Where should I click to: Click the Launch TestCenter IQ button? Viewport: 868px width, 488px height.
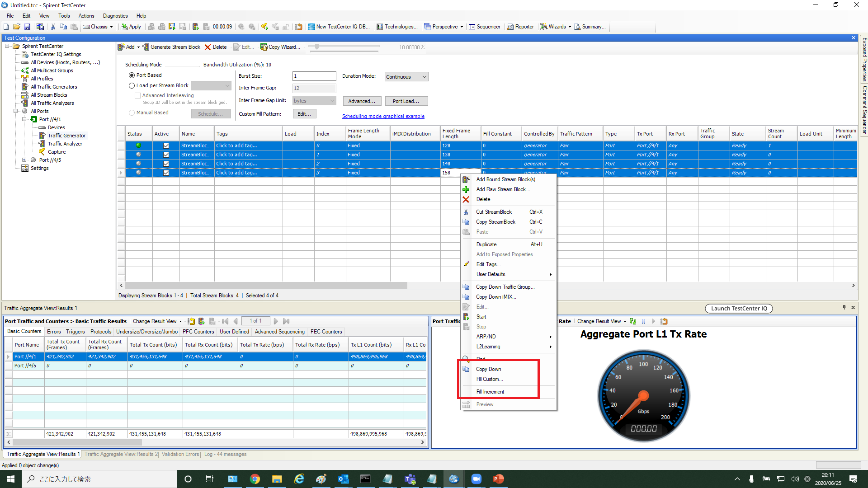click(739, 309)
